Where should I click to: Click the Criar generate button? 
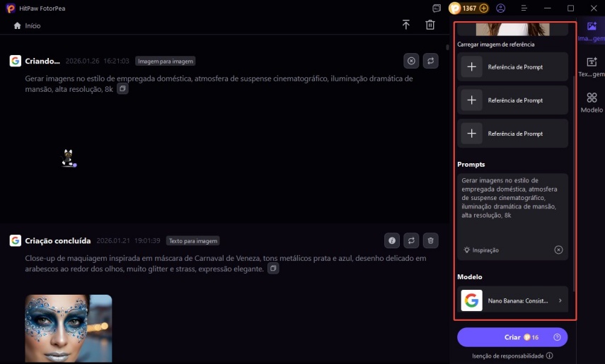pos(512,337)
